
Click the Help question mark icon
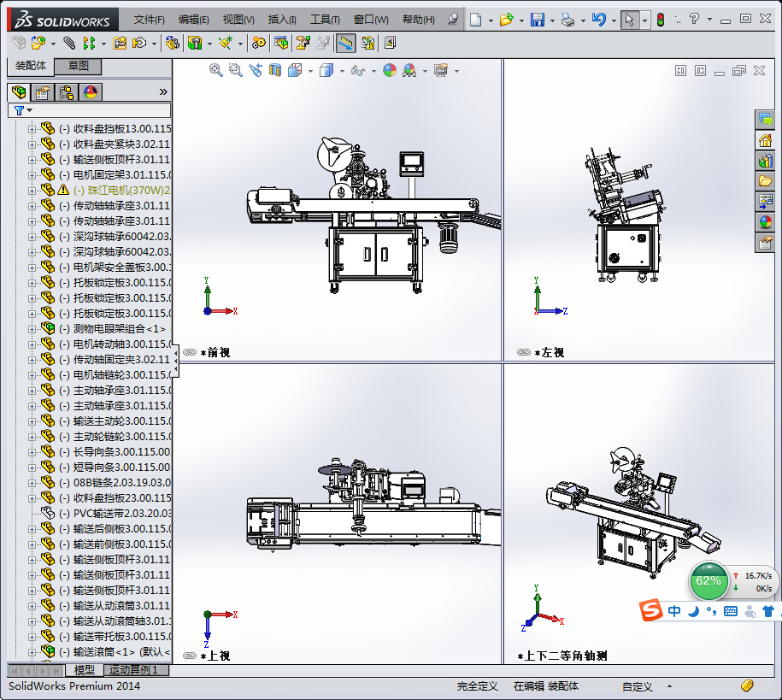coord(694,19)
